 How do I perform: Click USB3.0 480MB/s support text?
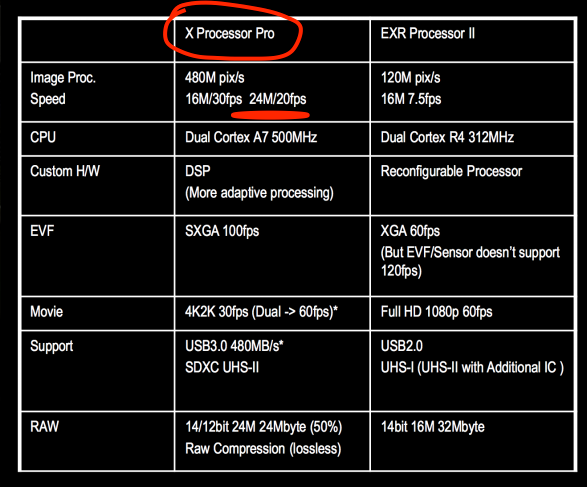pos(234,346)
